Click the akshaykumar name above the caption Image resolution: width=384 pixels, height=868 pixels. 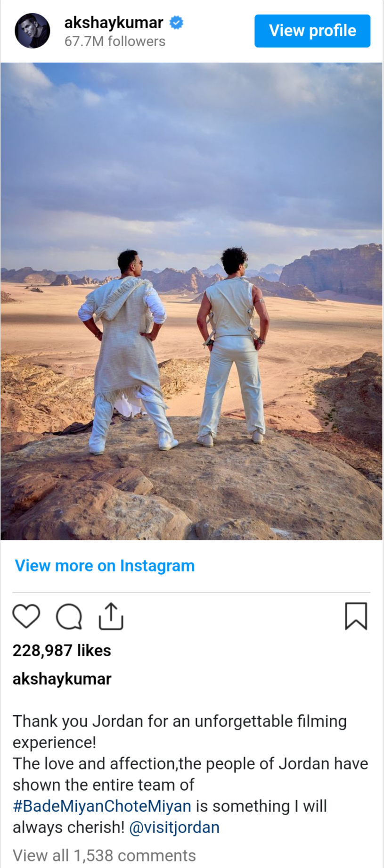click(62, 678)
